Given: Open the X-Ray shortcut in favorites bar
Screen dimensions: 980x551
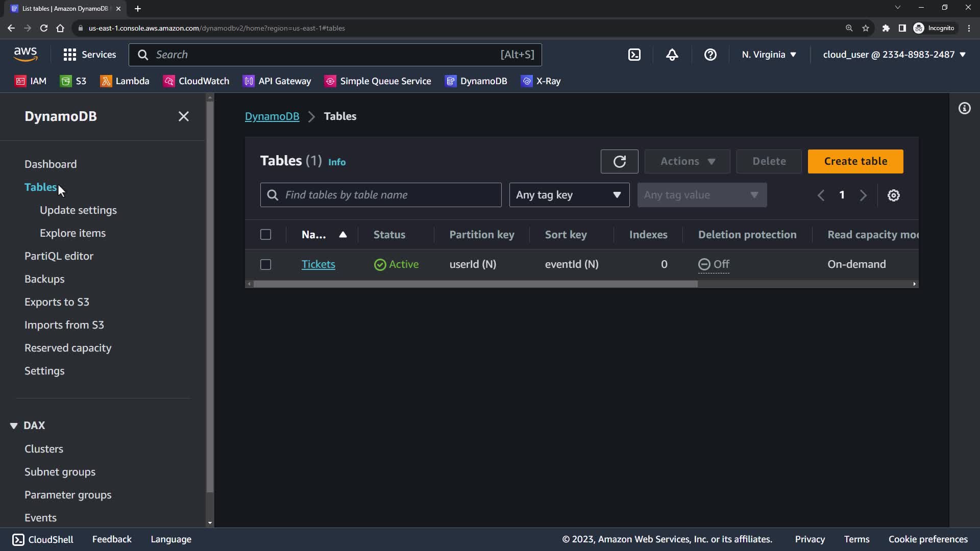Looking at the screenshot, I should tap(541, 81).
